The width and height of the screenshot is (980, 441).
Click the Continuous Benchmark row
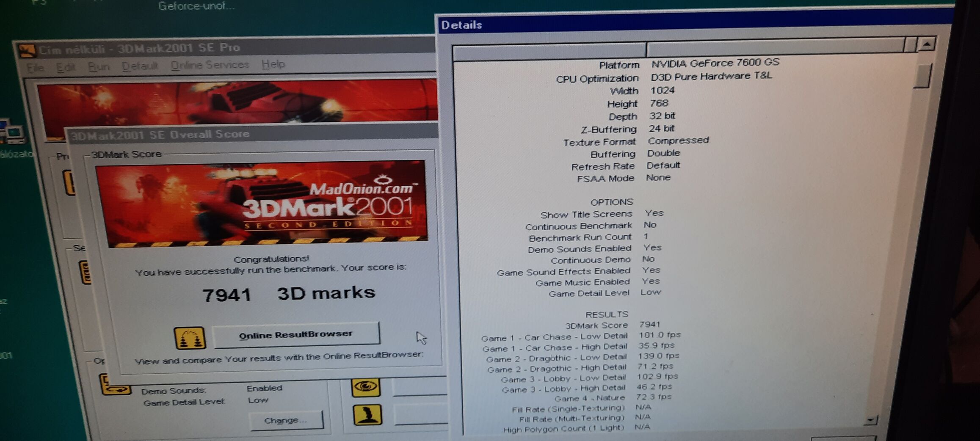591,226
